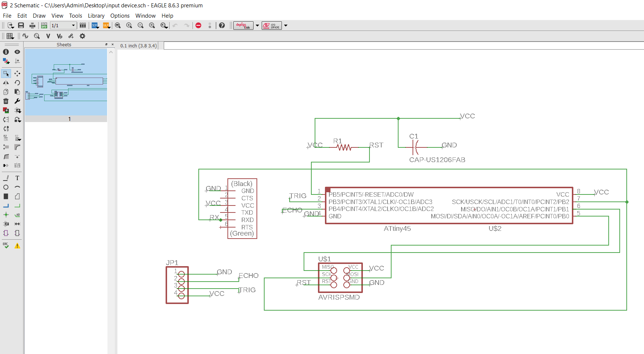Expand the design link dropdown arrow
The image size is (644, 354).
257,25
